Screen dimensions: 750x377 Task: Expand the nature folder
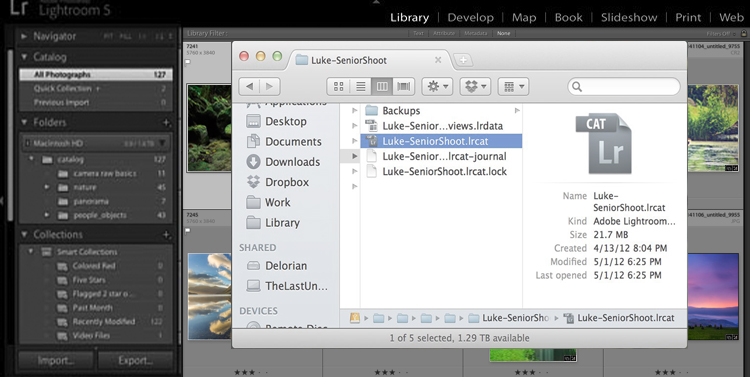(47, 188)
